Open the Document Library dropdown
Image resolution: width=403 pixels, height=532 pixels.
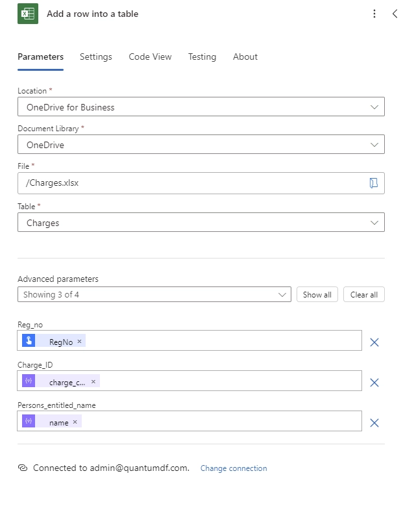pos(374,144)
